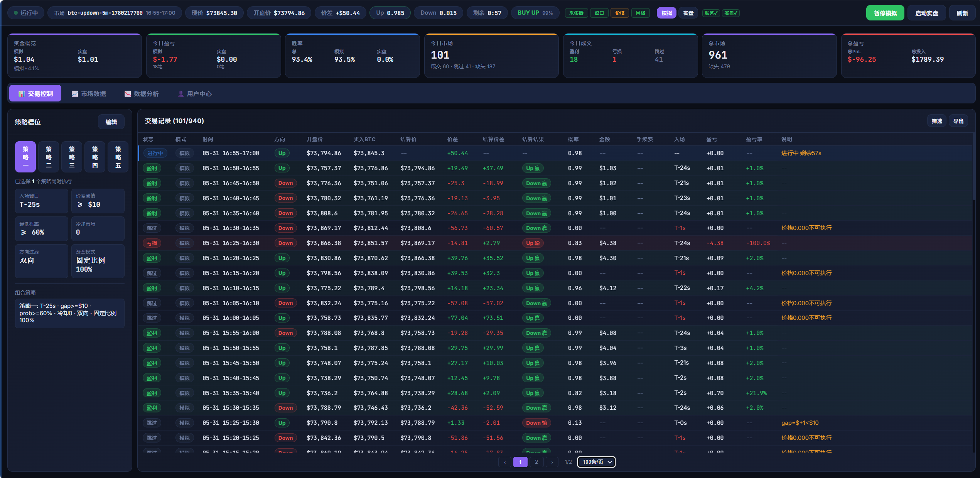
Task: Click the Up 输 result in 16:25-16:30 row
Action: 533,243
